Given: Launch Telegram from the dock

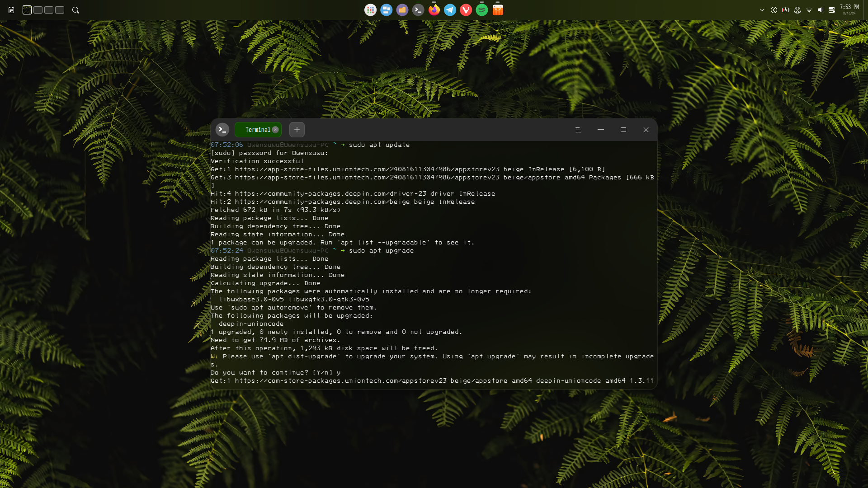Looking at the screenshot, I should 450,10.
